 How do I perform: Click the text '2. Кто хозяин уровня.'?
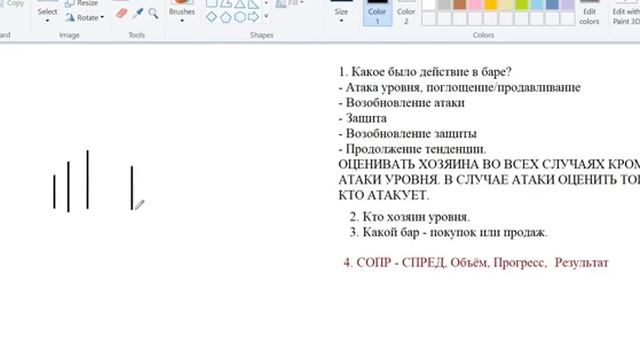pyautogui.click(x=410, y=217)
